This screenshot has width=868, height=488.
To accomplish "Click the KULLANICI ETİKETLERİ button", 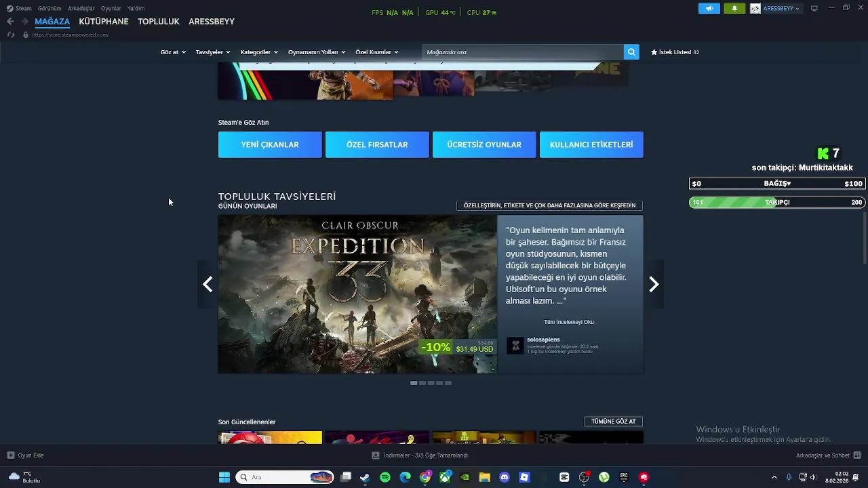I will tap(591, 144).
